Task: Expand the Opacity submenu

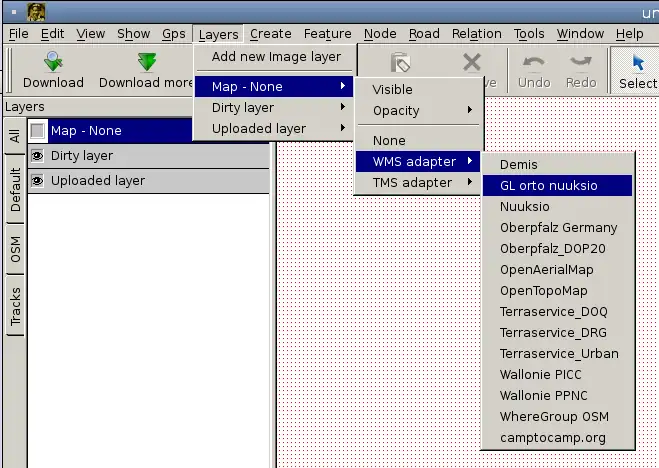Action: click(x=420, y=110)
